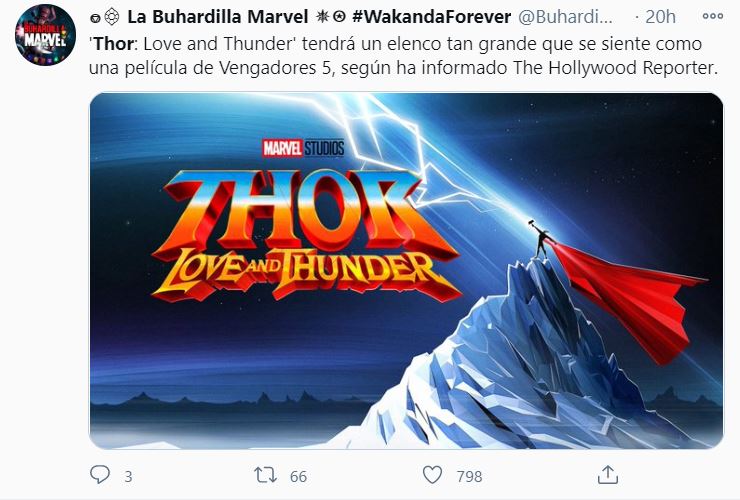
Task: Open the 20h tweet timestamp
Action: click(660, 17)
